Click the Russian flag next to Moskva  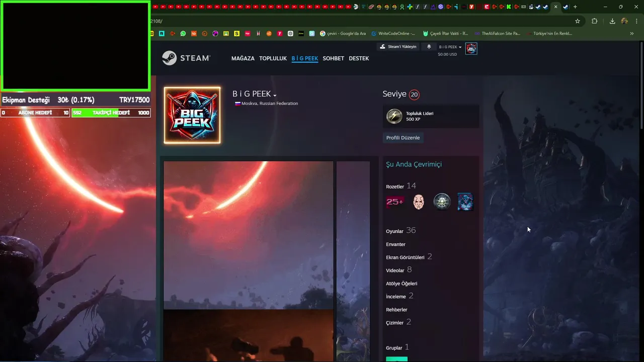click(x=237, y=104)
